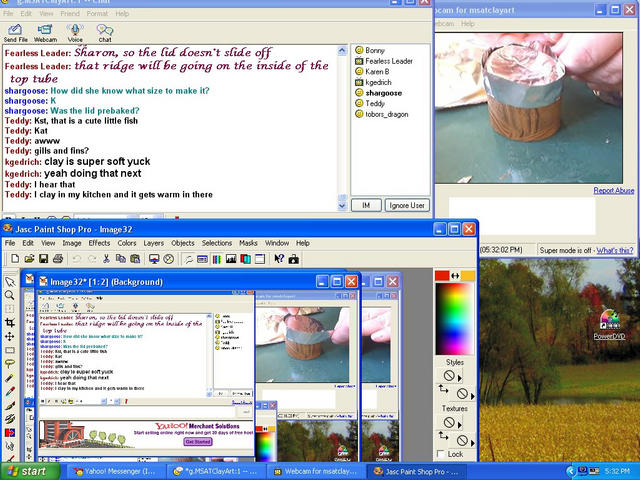Click the Chat icon in chat toolbar
Screen dimensions: 640x480
(x=104, y=33)
